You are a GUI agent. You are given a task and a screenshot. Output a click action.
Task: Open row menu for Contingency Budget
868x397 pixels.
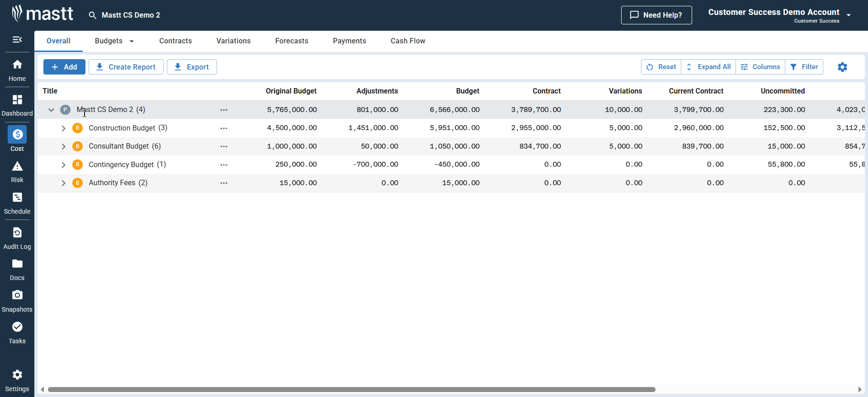(x=224, y=165)
